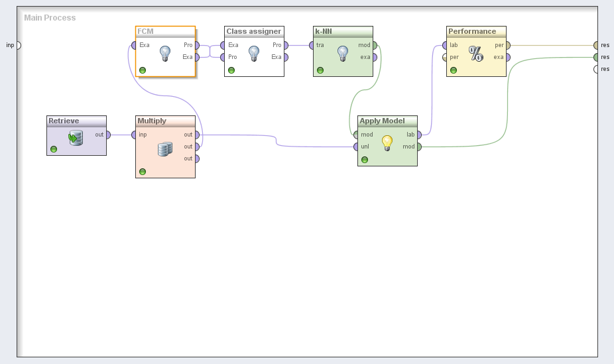Click green status indicator on Retrieve operator

[x=54, y=149]
